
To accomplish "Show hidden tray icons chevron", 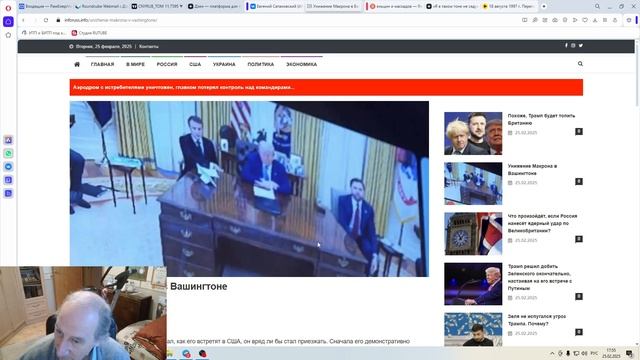I will [552, 353].
